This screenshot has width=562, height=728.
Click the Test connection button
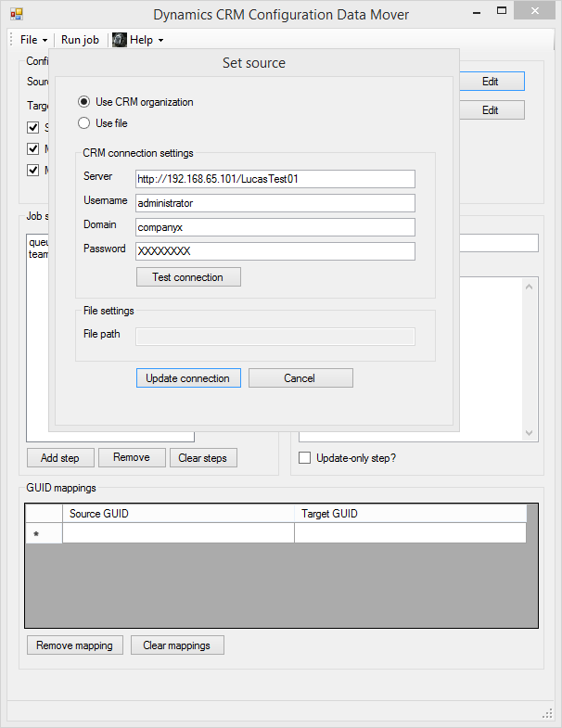click(x=188, y=276)
